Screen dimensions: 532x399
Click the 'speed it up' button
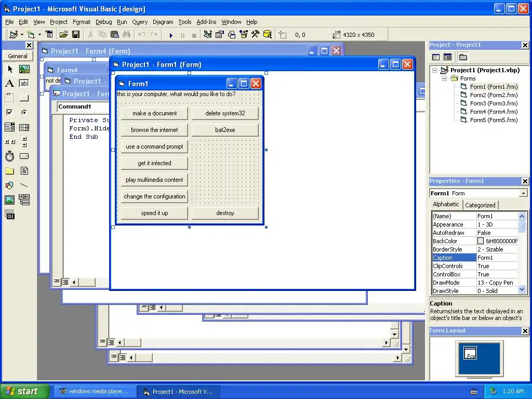[x=154, y=213]
